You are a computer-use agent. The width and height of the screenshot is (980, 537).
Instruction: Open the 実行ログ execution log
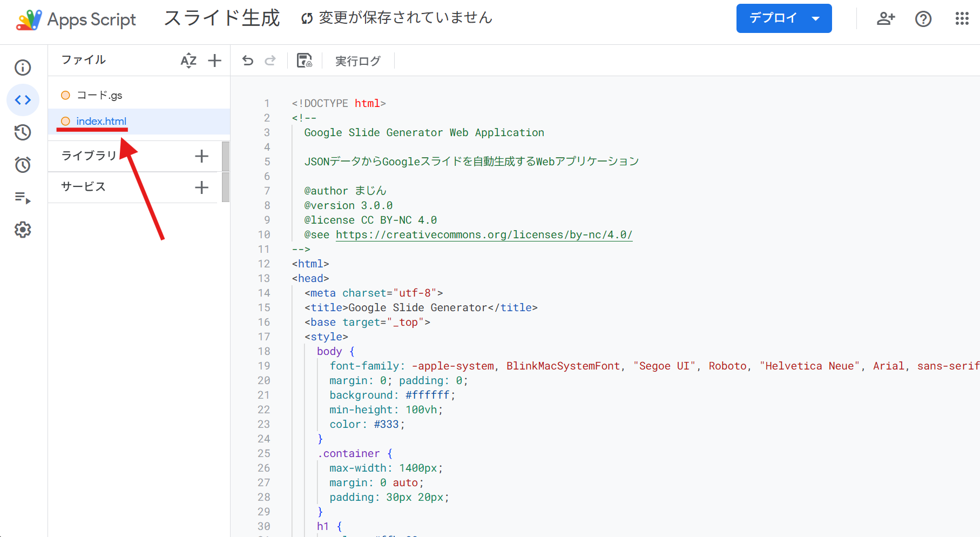point(358,61)
